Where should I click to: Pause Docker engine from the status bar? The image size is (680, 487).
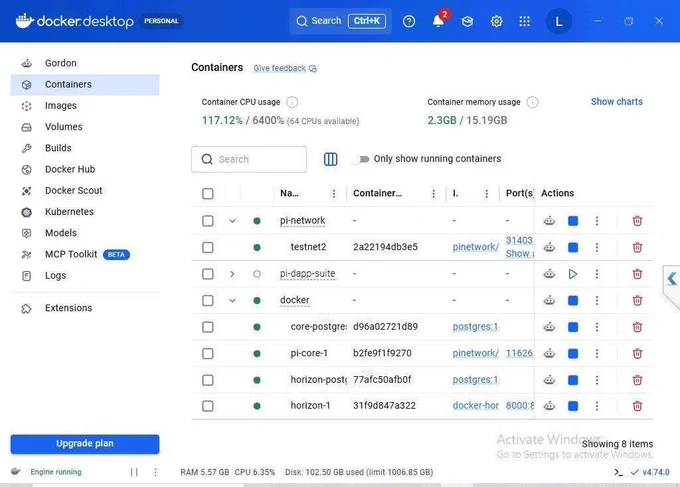[x=134, y=472]
